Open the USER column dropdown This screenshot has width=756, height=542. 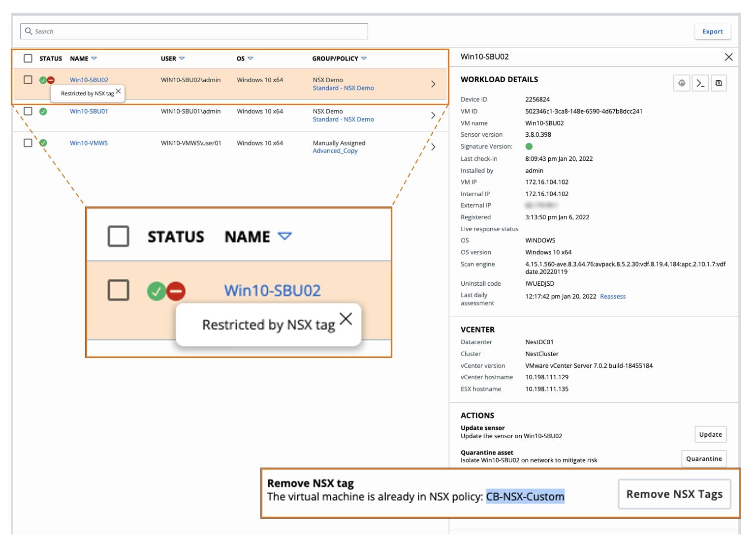pos(182,59)
